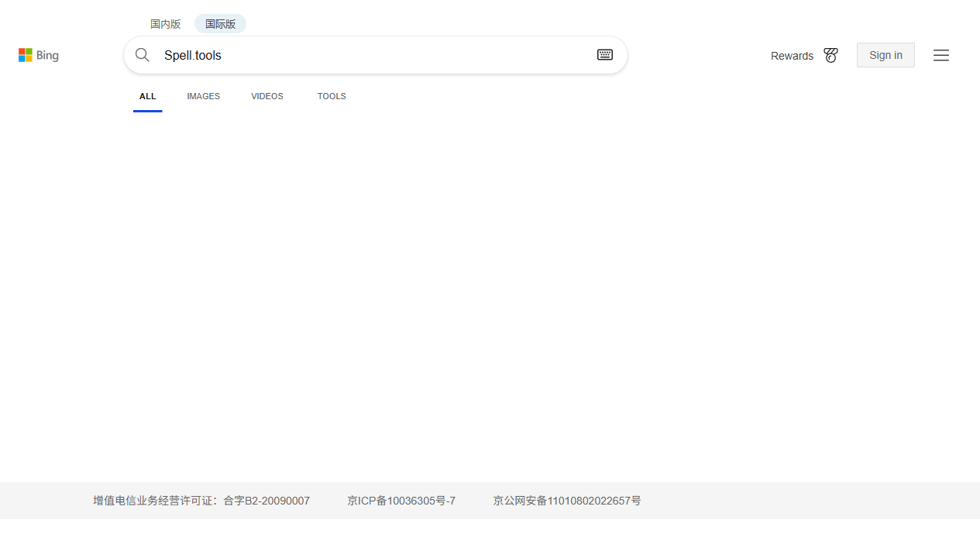The width and height of the screenshot is (980, 558).
Task: Open the 合字B2-20090007 license link
Action: coord(266,501)
